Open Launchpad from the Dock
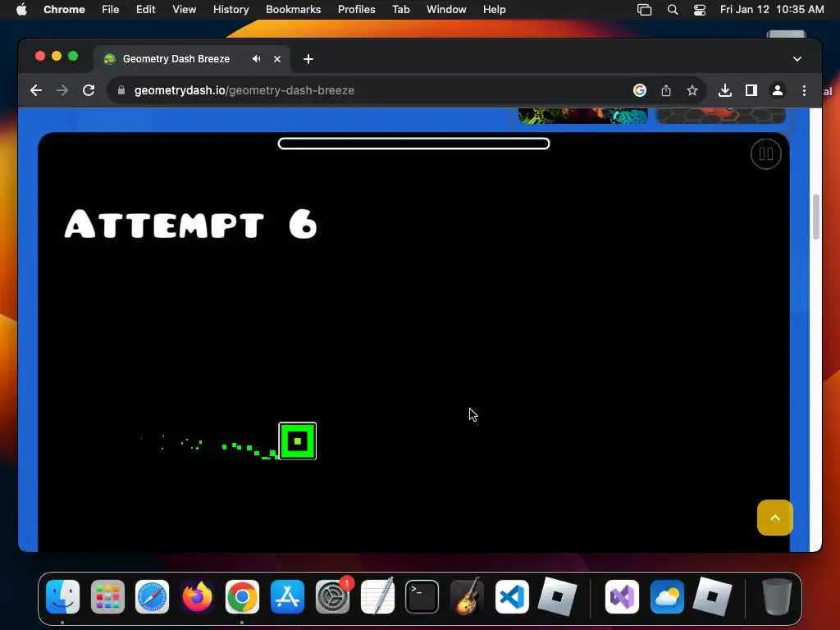Image resolution: width=840 pixels, height=630 pixels. click(x=107, y=597)
